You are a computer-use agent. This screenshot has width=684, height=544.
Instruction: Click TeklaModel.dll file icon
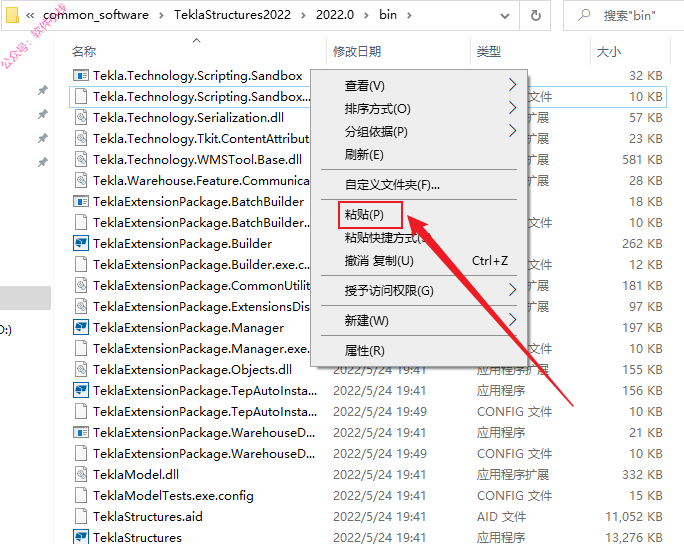(x=81, y=474)
